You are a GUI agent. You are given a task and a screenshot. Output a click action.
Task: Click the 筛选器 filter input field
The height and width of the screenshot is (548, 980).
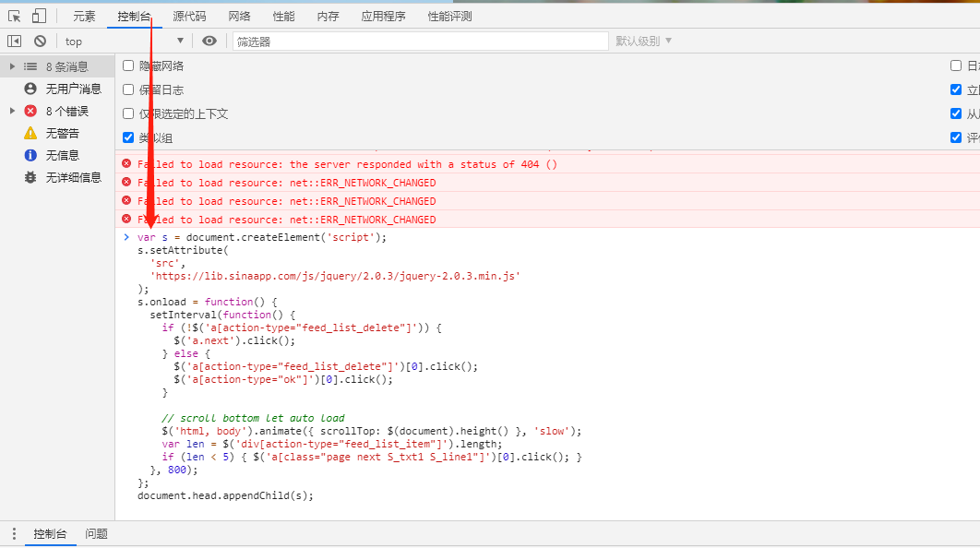tap(420, 42)
